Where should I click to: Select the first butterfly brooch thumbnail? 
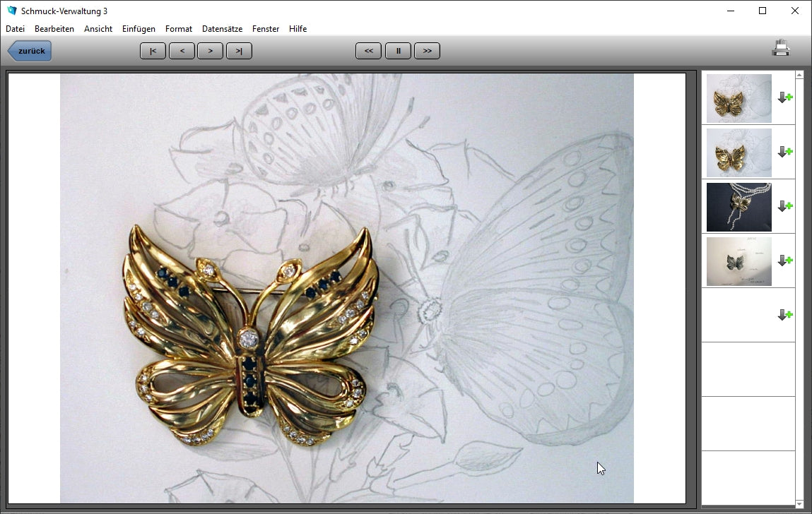click(x=739, y=98)
